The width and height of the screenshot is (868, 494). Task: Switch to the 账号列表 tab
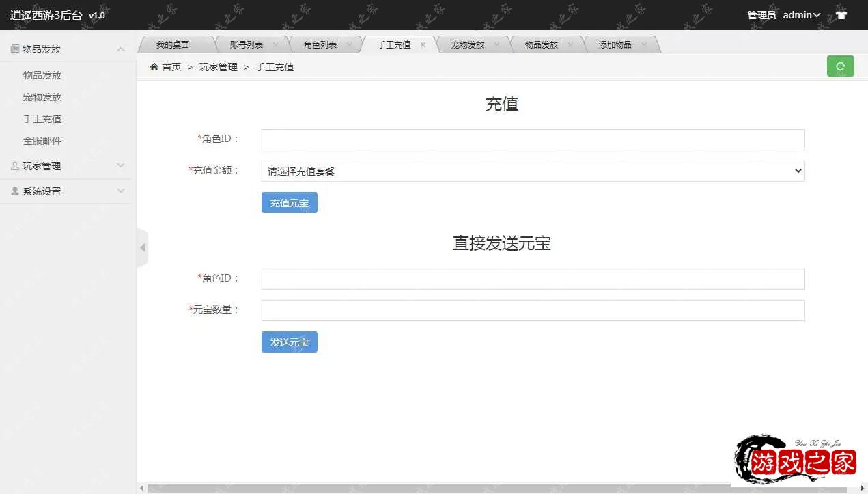tap(247, 44)
